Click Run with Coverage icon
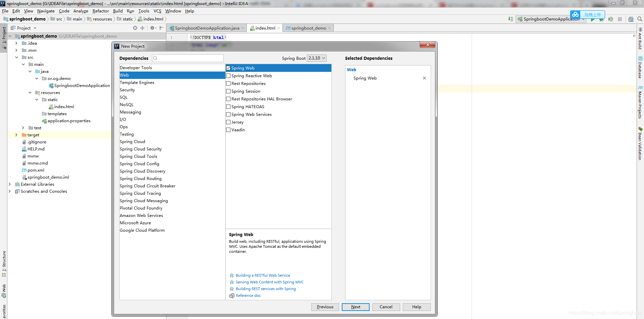 (x=611, y=19)
